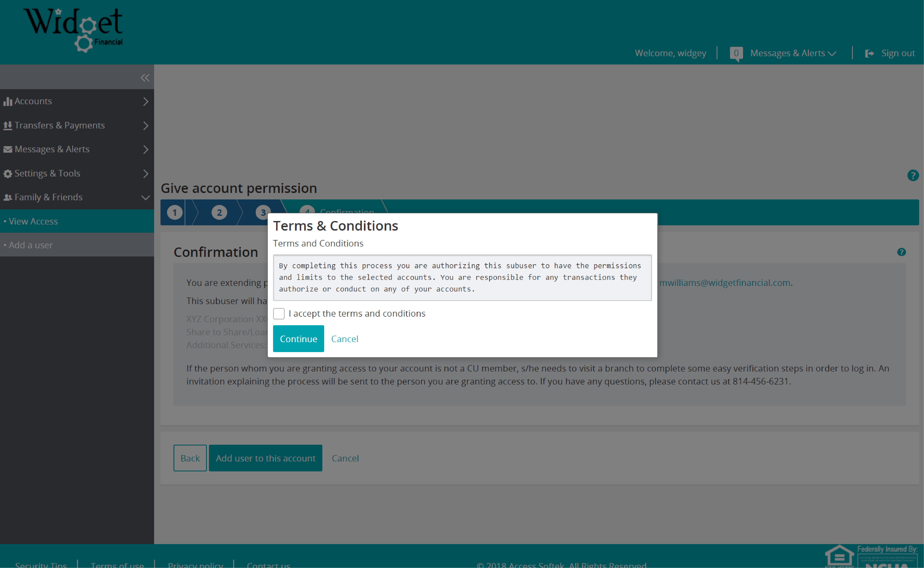The image size is (924, 568).
Task: Click Cancel link in Terms dialog
Action: pos(344,339)
